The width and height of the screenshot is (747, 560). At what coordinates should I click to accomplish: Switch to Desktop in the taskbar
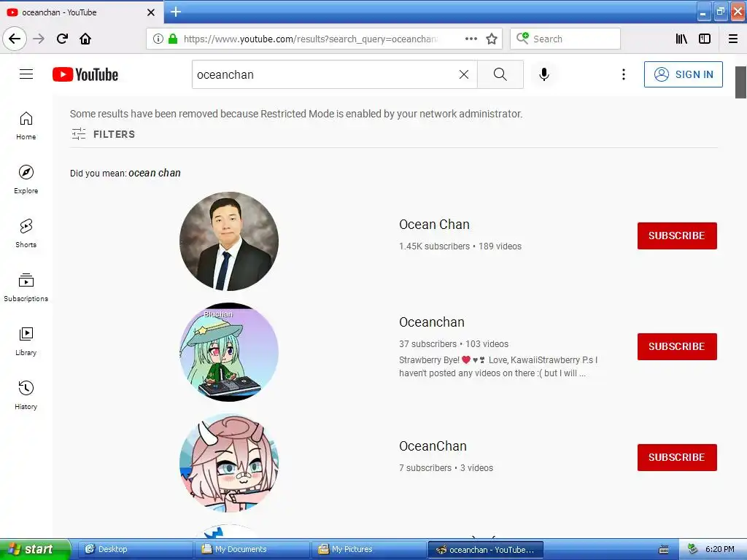click(135, 550)
